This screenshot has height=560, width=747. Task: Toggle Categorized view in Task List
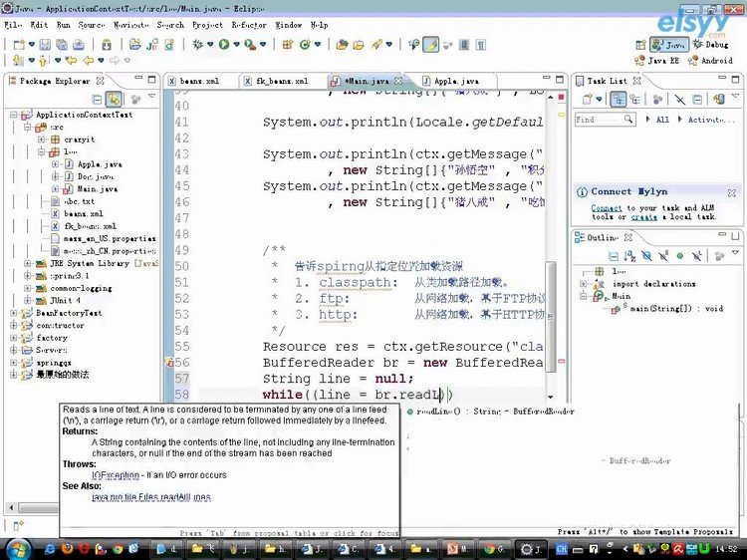tap(619, 99)
